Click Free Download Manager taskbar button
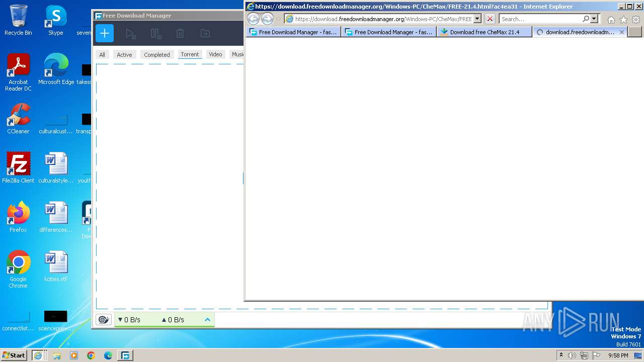The image size is (644, 362). [125, 355]
